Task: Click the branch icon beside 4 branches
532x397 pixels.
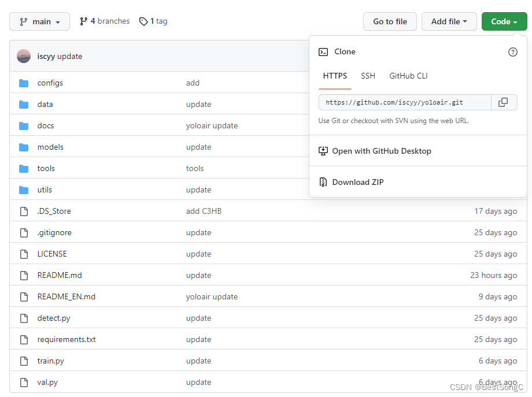Action: coord(83,21)
